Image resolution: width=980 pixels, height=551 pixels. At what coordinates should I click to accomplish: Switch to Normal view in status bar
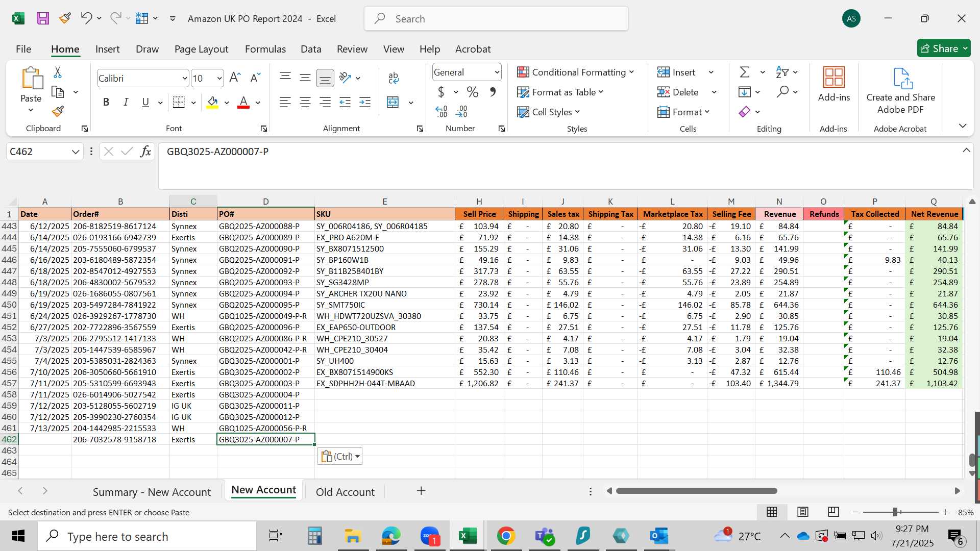click(772, 512)
